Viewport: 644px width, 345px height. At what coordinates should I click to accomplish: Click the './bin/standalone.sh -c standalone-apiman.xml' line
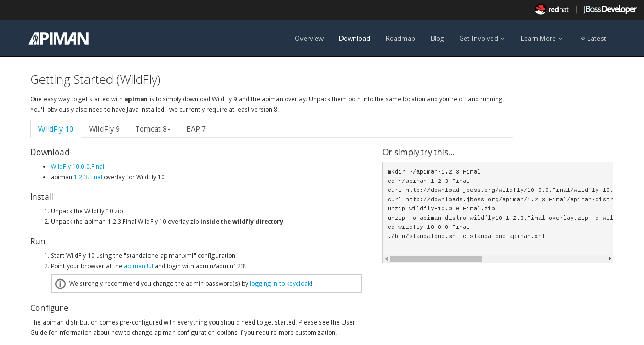click(466, 236)
